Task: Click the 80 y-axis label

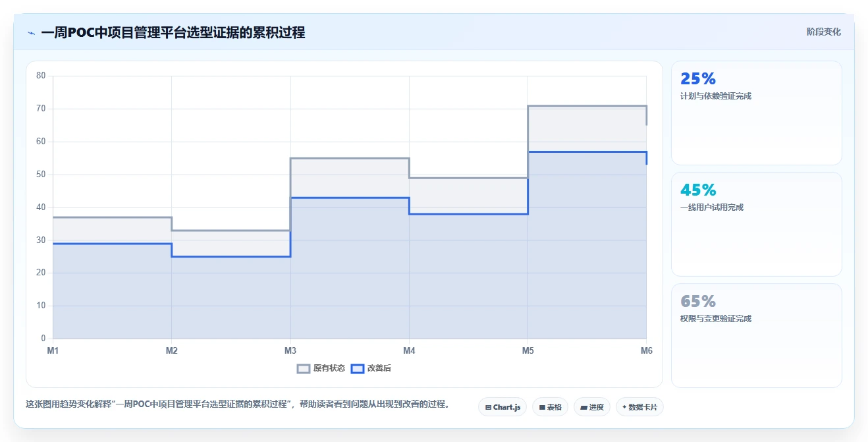Action: click(41, 76)
